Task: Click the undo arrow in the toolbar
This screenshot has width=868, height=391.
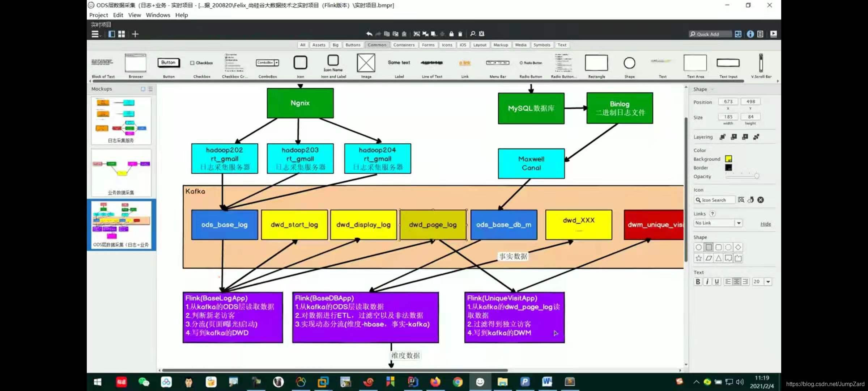Action: [369, 34]
